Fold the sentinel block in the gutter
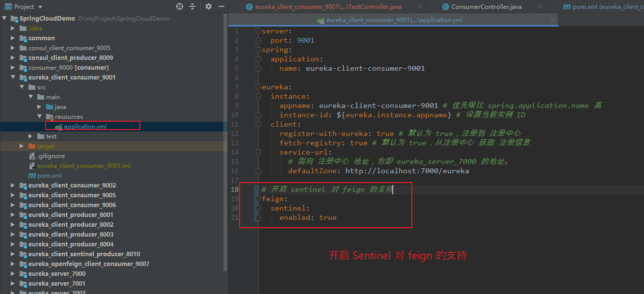 (x=259, y=208)
